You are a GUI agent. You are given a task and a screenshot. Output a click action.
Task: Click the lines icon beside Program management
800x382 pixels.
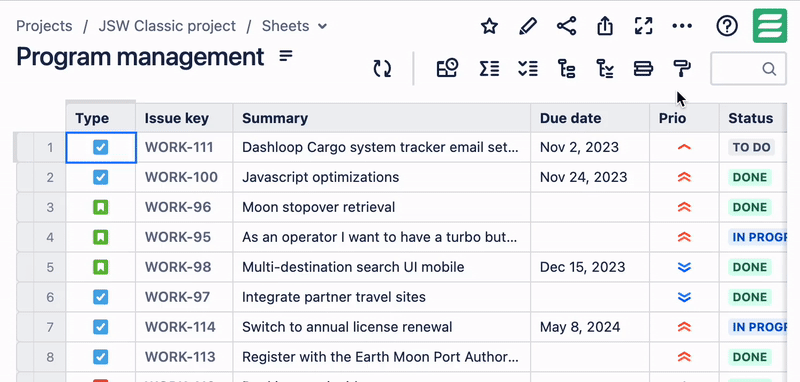[x=286, y=56]
